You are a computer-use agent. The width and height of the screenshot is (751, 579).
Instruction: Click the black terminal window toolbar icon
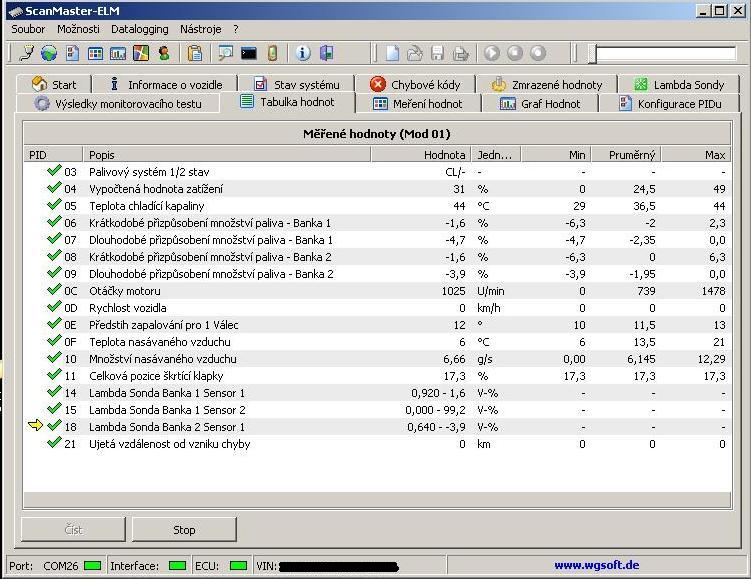point(249,53)
